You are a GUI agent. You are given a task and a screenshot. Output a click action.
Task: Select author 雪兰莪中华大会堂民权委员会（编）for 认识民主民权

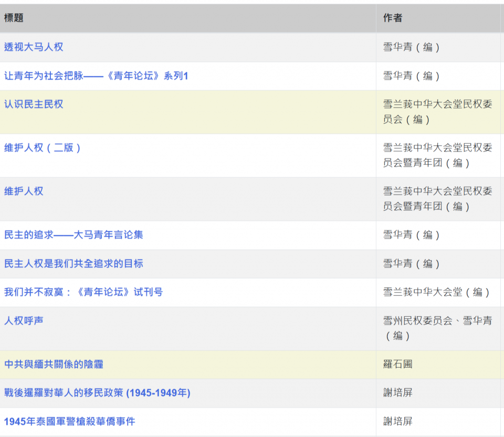(x=437, y=112)
